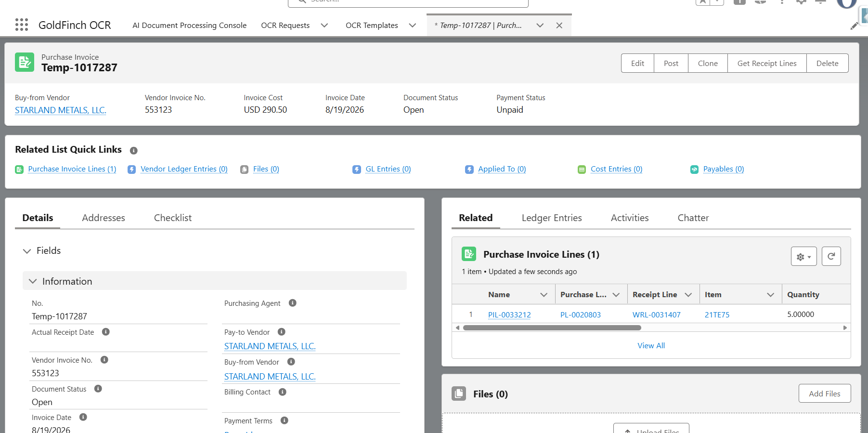
Task: Show help for Billing Contact field
Action: pos(282,392)
